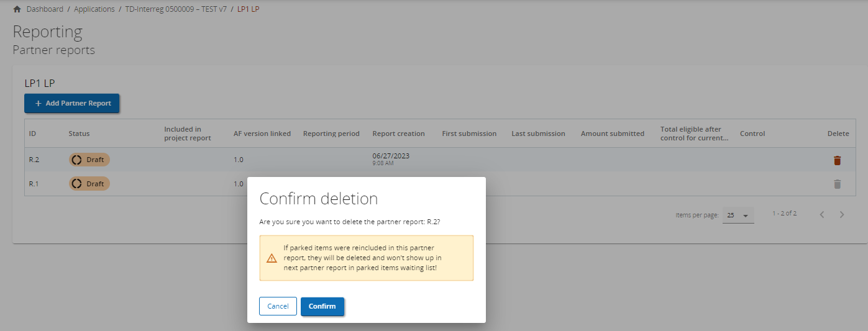Go to next page arrow
Image resolution: width=868 pixels, height=331 pixels.
(842, 215)
